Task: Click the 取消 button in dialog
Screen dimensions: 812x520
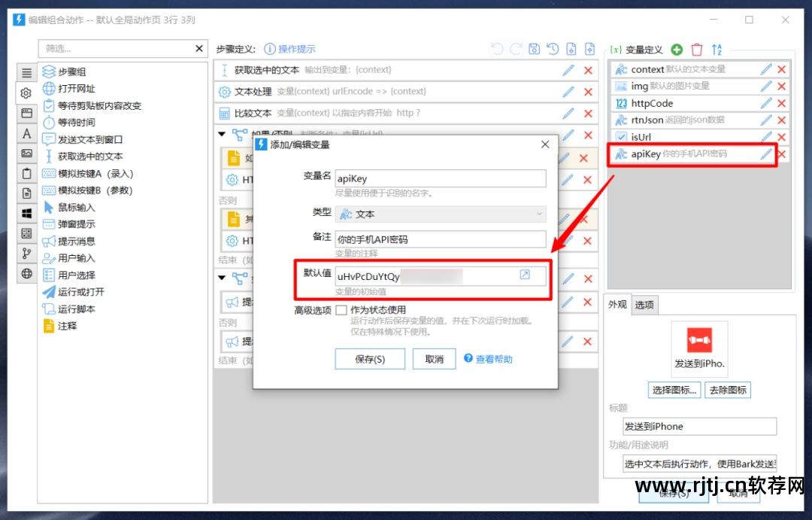Action: 434,359
